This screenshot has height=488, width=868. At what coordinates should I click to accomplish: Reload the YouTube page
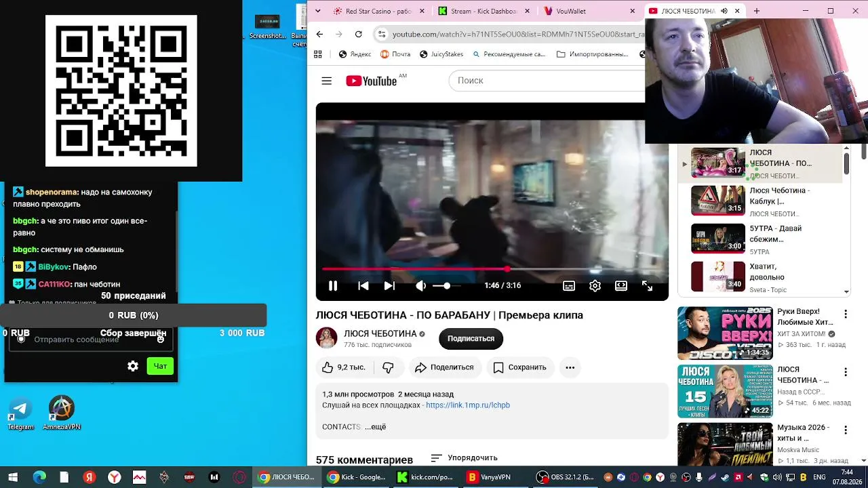(358, 34)
